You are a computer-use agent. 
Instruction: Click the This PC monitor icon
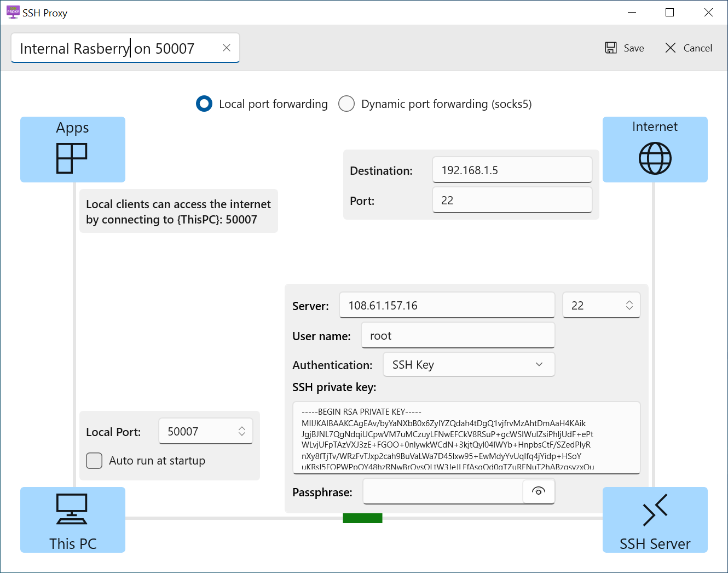tap(72, 509)
